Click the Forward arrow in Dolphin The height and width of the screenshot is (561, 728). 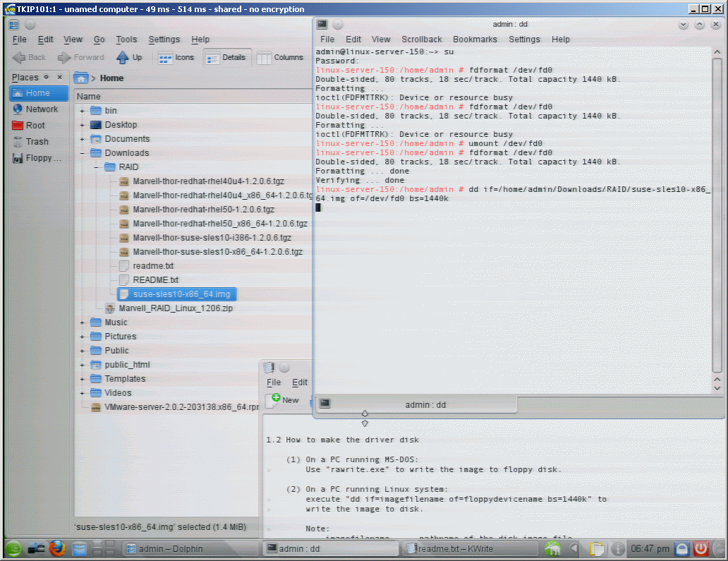pos(81,58)
